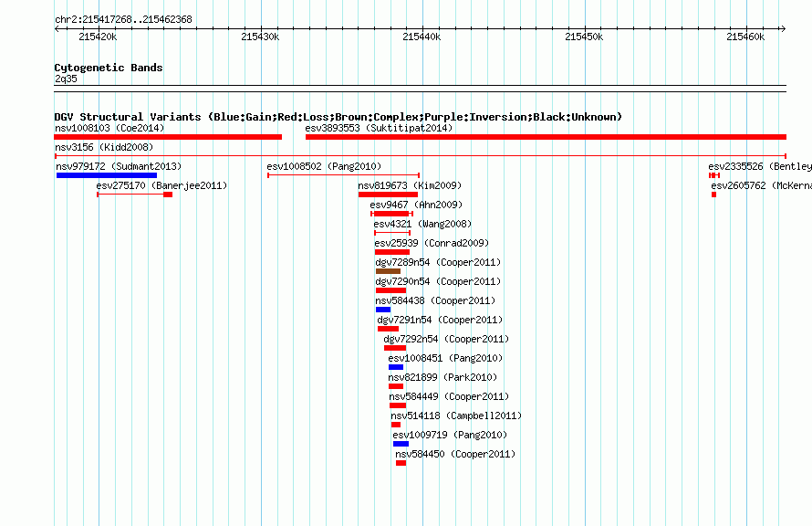Select the thin red line under esv1008502

pos(343,175)
